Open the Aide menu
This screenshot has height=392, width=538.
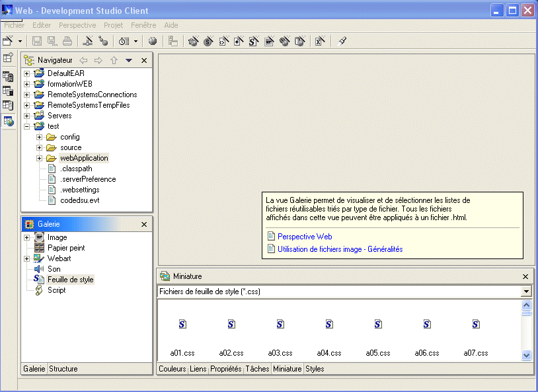171,25
